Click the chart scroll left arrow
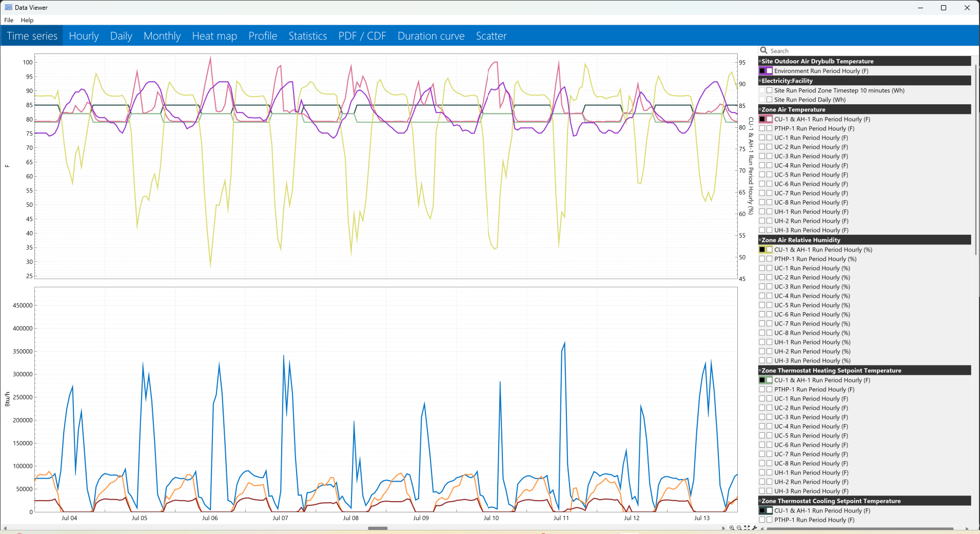Screen dimensions: 980x534 pyautogui.click(x=5, y=528)
